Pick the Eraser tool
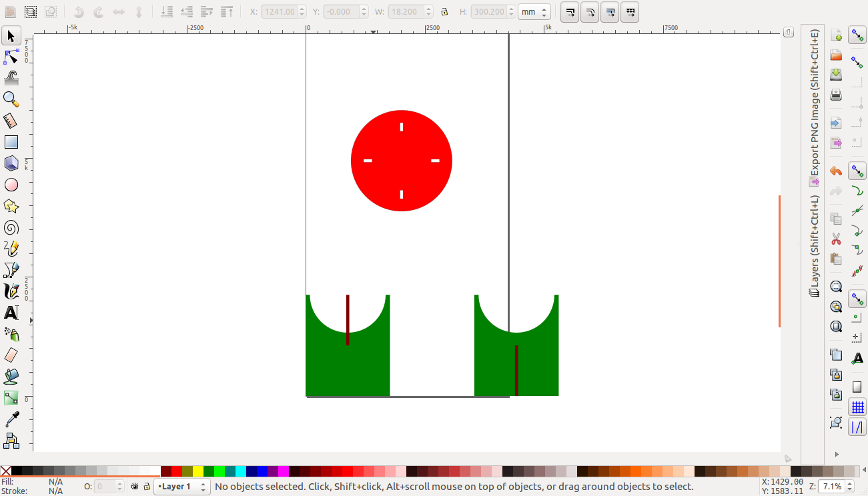This screenshot has width=868, height=496. click(x=11, y=355)
